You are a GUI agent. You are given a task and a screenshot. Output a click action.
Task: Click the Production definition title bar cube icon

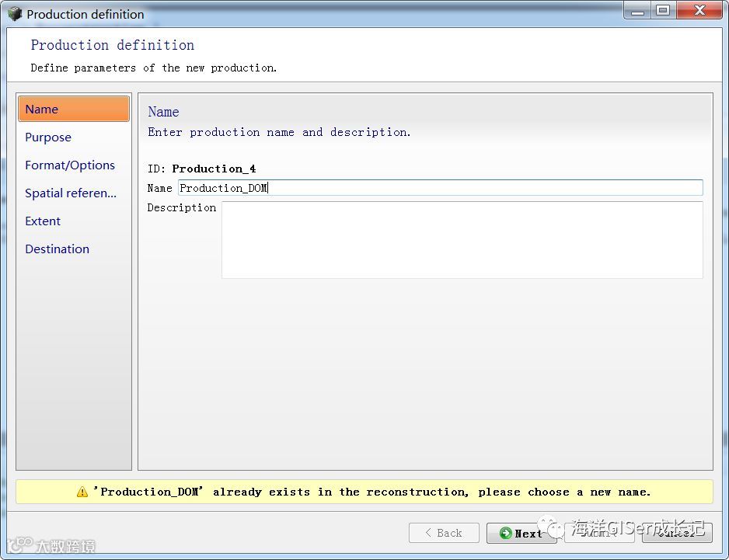click(x=15, y=13)
